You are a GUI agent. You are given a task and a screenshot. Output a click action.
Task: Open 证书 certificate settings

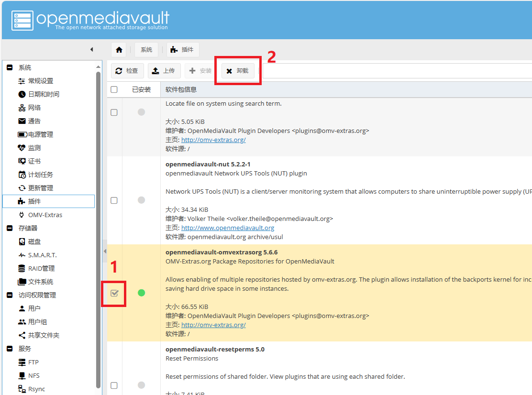coord(34,161)
